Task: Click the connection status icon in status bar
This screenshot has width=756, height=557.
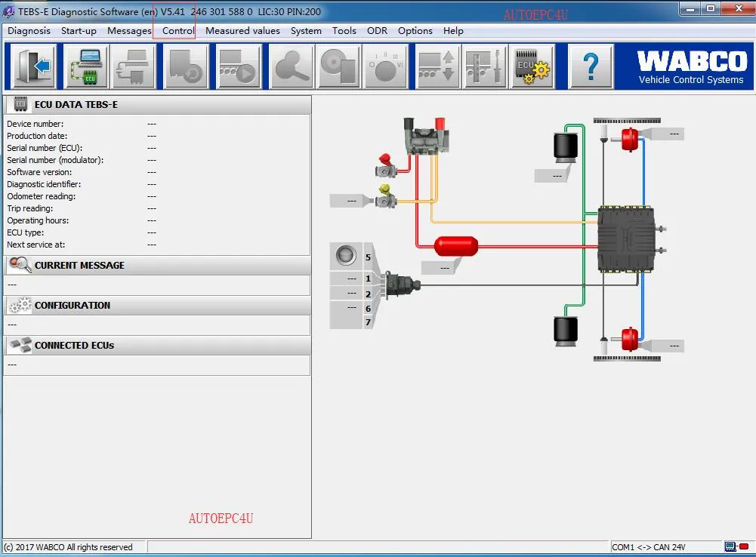Action: (x=737, y=546)
